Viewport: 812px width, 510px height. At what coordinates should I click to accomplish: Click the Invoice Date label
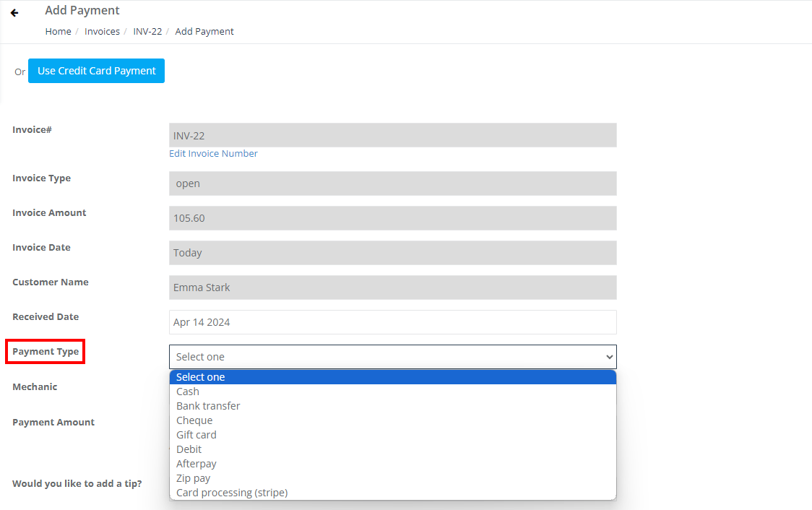[x=41, y=248]
